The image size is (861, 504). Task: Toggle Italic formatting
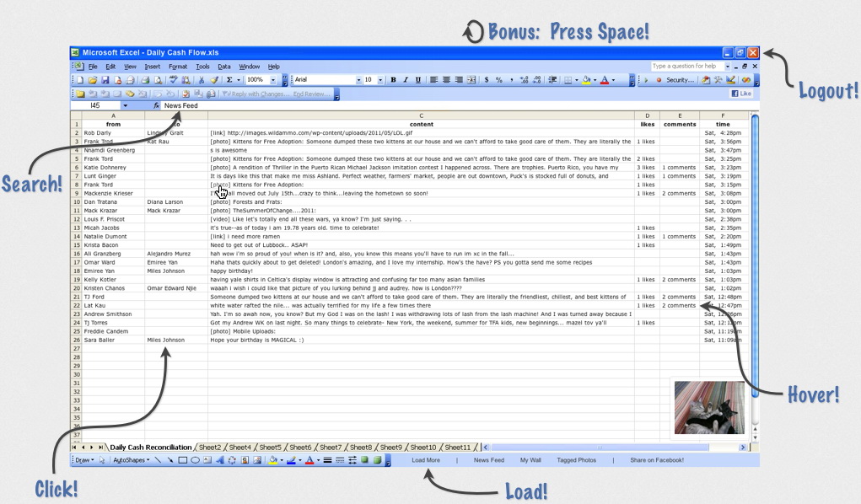406,80
